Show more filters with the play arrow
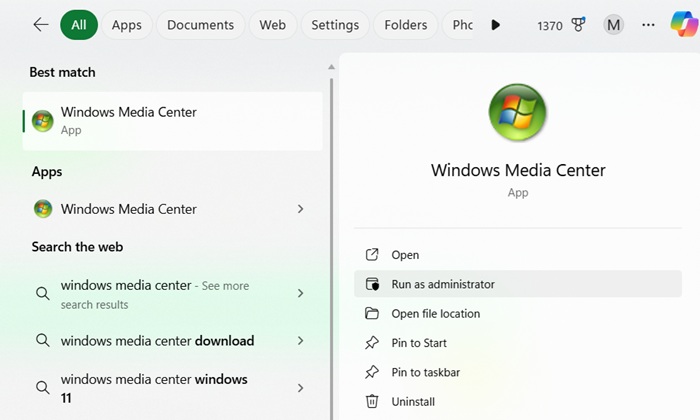 pyautogui.click(x=495, y=25)
